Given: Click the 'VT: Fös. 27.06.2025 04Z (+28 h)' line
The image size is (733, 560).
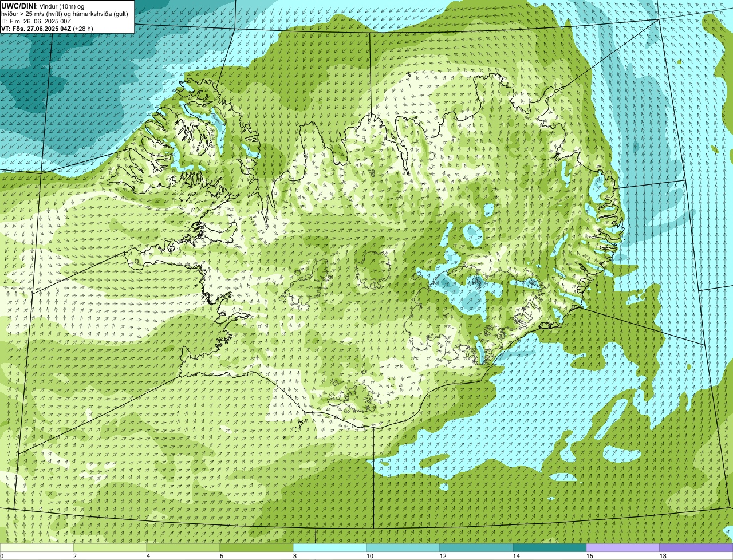Looking at the screenshot, I should [x=47, y=28].
